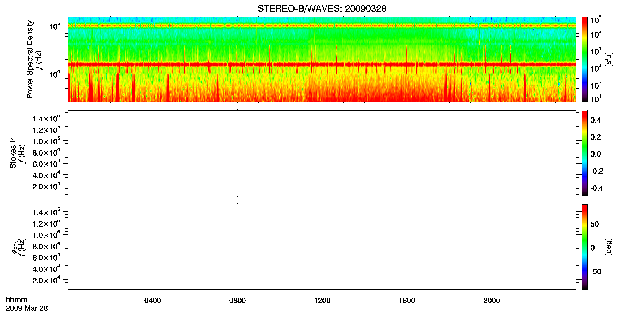Viewport: 644px width, 332px height.
Task: Click the Stokes V color bar
Action: pos(585,153)
